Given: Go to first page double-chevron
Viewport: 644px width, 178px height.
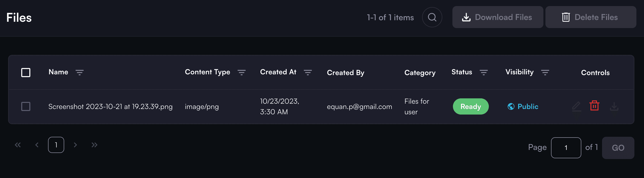Looking at the screenshot, I should click(x=18, y=145).
